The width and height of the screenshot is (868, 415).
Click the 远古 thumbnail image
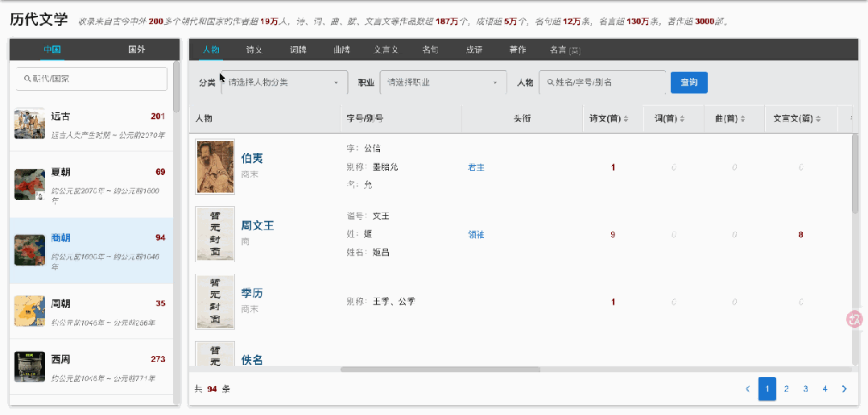click(x=30, y=123)
